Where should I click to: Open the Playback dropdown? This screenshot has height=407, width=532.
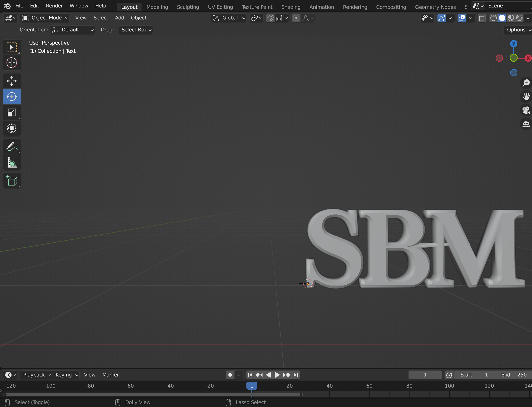tap(36, 375)
